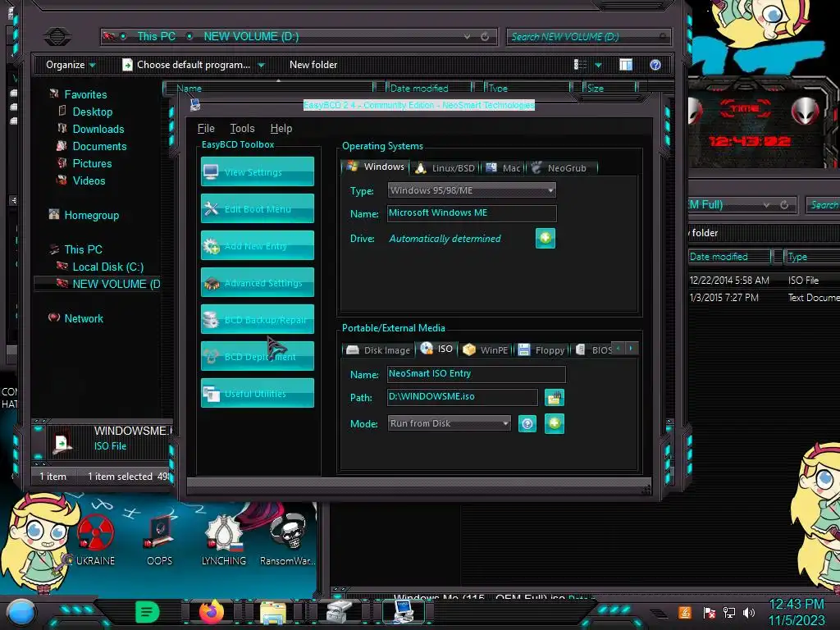Viewport: 840px width, 630px height.
Task: Open the OOPS desktop icon
Action: 160,540
